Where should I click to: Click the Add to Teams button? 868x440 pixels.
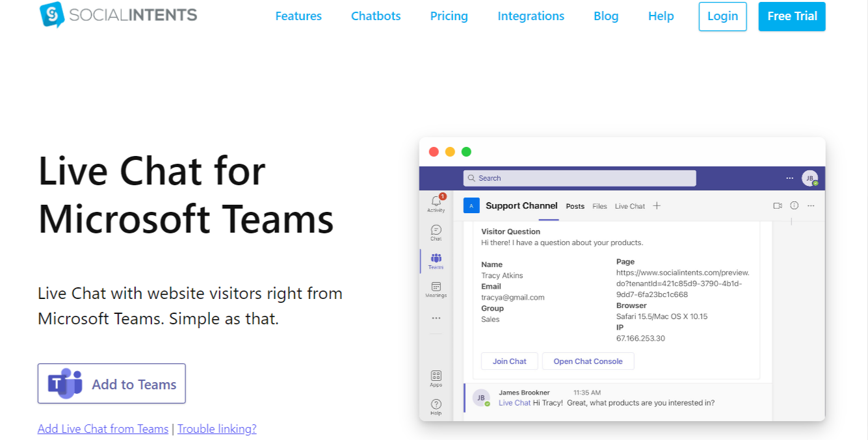tap(111, 383)
